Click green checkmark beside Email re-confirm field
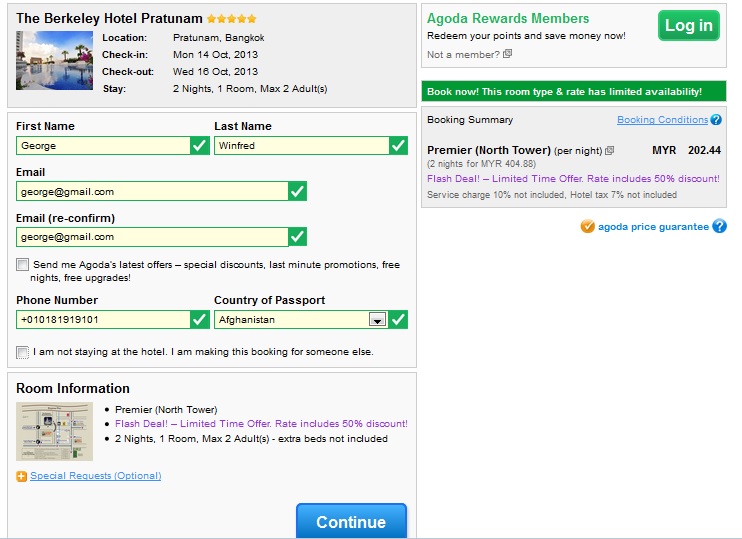 click(297, 237)
